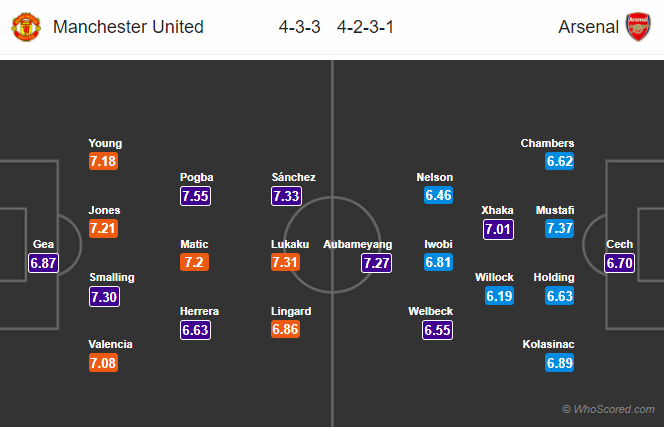Select Young's 7.18 rating badge
Screen dimensions: 664x427
[x=104, y=162]
